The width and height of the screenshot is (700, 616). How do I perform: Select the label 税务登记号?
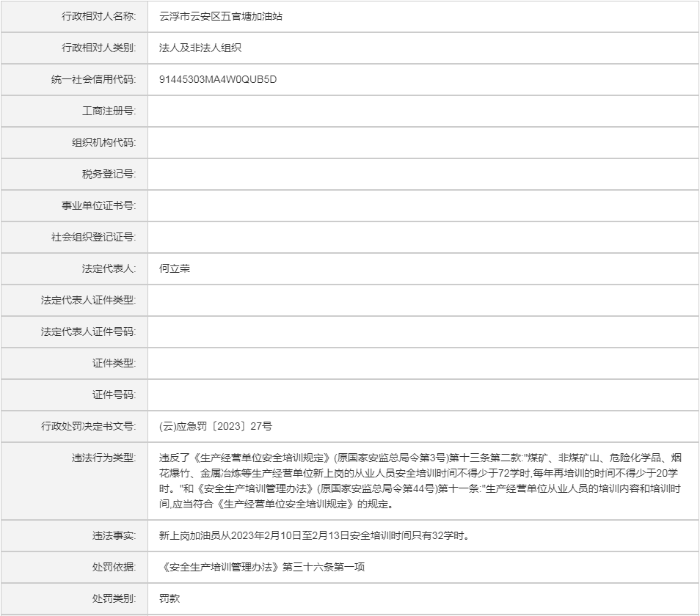109,174
